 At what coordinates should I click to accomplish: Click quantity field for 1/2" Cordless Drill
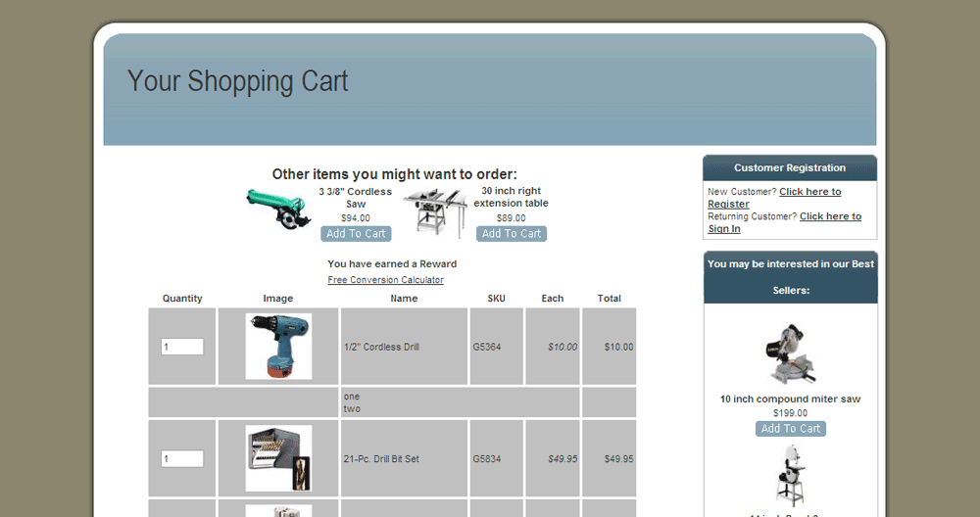[182, 347]
